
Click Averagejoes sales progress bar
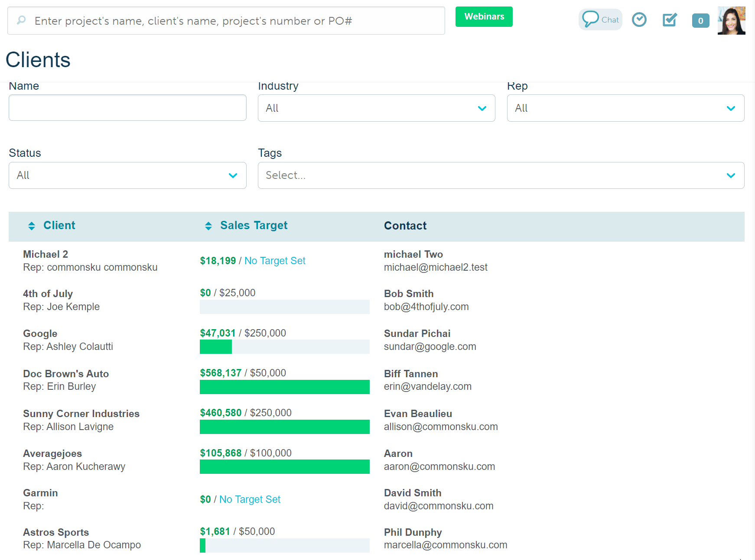pos(284,466)
